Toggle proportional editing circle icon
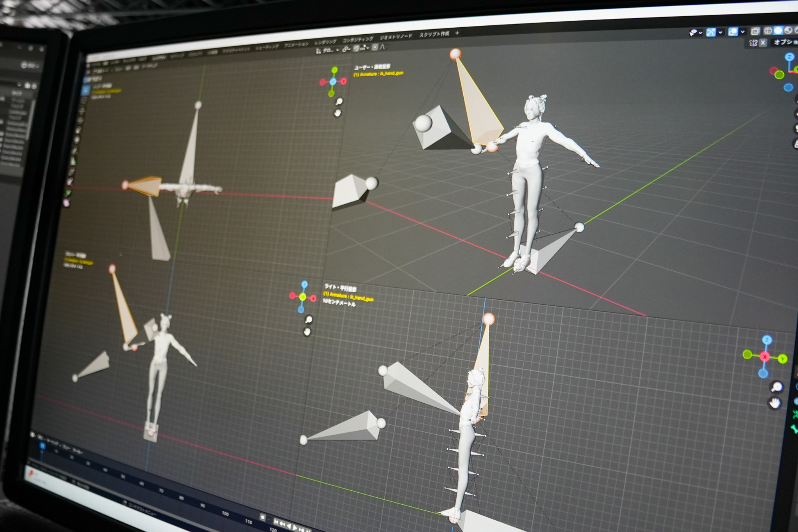 tap(375, 47)
